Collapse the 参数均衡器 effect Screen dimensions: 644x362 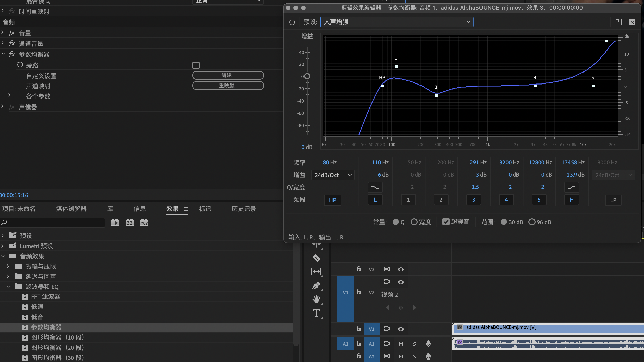tap(3, 54)
